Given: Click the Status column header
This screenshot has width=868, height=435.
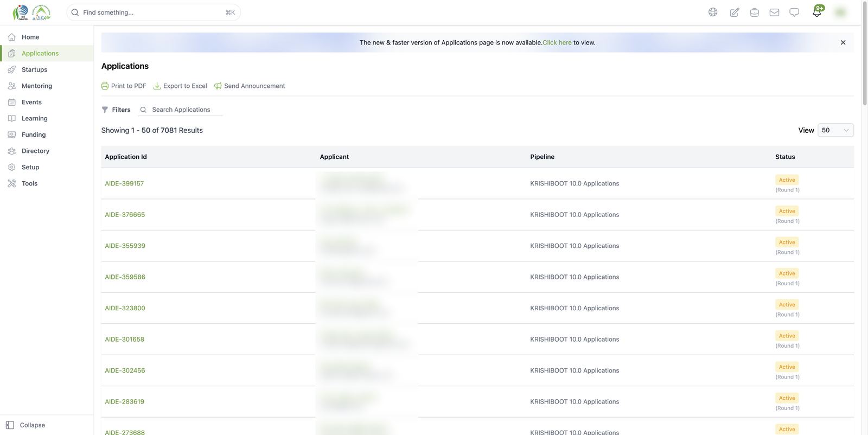Looking at the screenshot, I should tap(785, 157).
